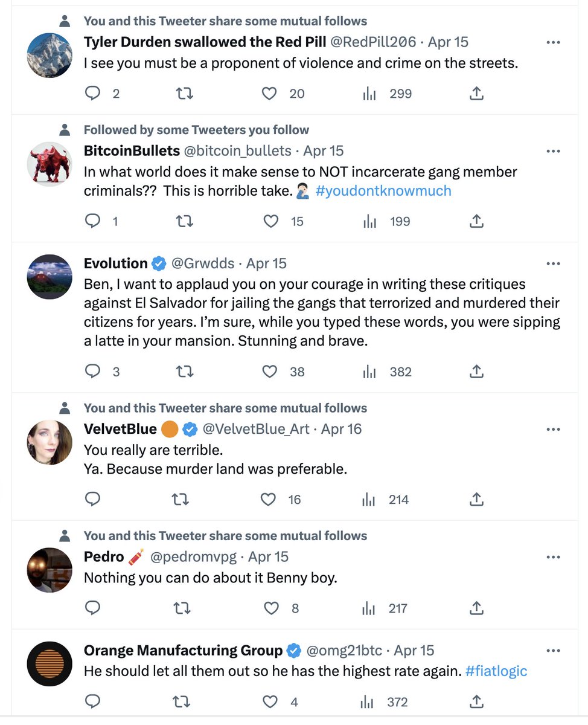Share the Evolution tweet
The width and height of the screenshot is (588, 725).
tap(476, 372)
